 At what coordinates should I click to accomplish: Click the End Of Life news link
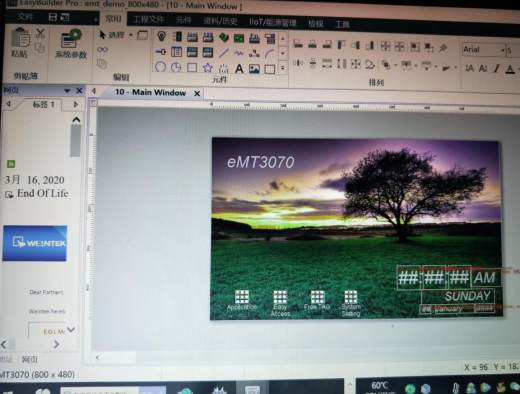(42, 193)
